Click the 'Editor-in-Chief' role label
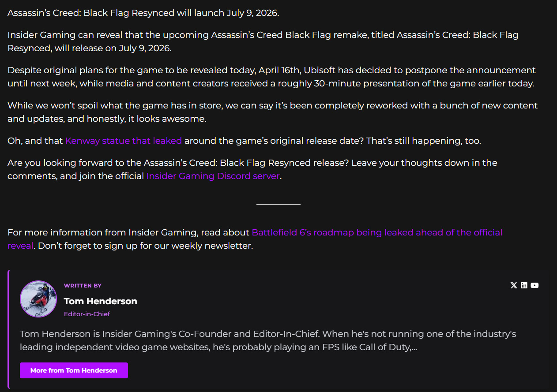The width and height of the screenshot is (557, 392). [87, 314]
